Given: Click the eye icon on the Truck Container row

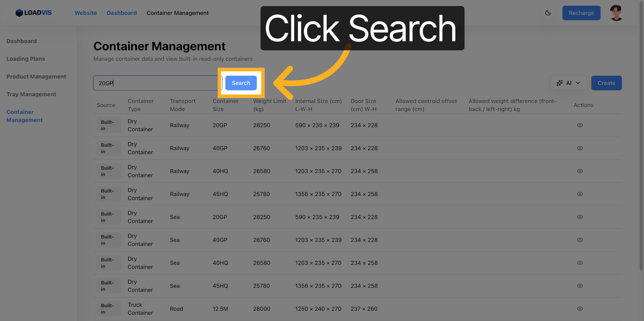Looking at the screenshot, I should pos(580,309).
